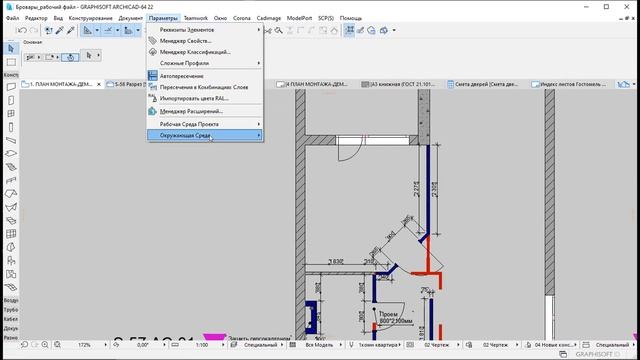Open 172% zoom level dropdown
The image size is (640, 360).
coord(105,345)
